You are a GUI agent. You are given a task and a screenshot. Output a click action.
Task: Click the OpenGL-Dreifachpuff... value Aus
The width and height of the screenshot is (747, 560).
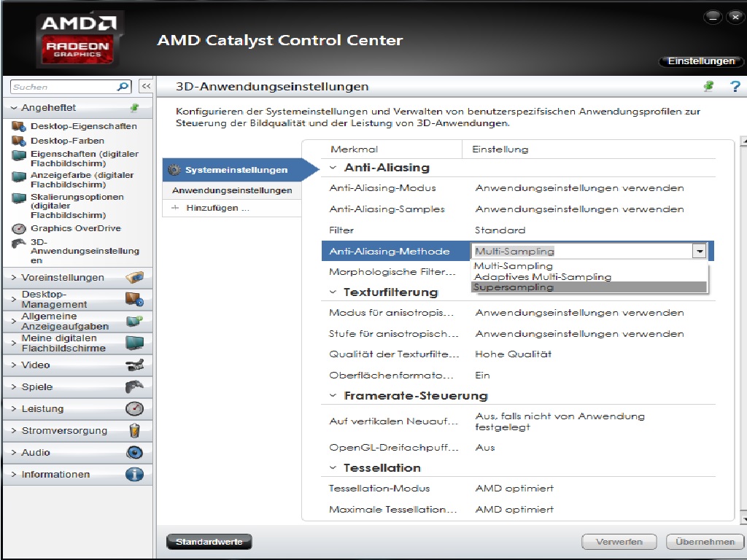point(485,448)
